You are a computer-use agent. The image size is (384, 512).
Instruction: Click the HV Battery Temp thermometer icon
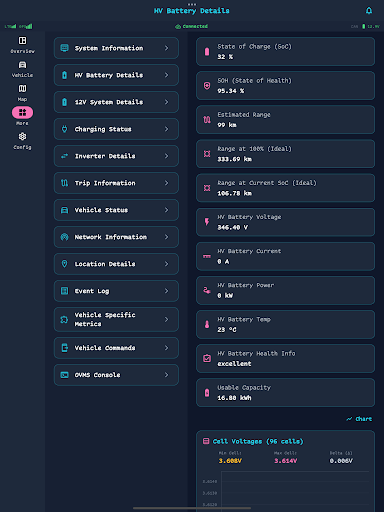coord(207,324)
